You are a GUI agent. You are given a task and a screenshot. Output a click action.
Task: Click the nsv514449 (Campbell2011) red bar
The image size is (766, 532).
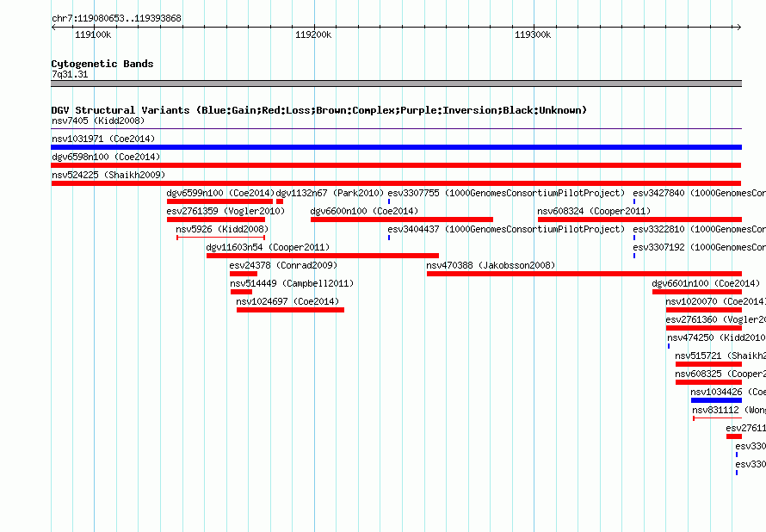click(241, 292)
